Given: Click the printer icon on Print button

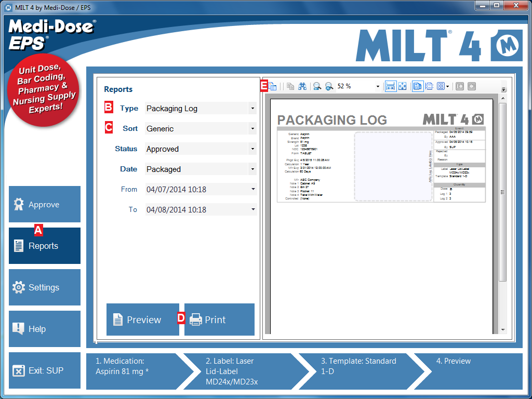Looking at the screenshot, I should pyautogui.click(x=196, y=320).
